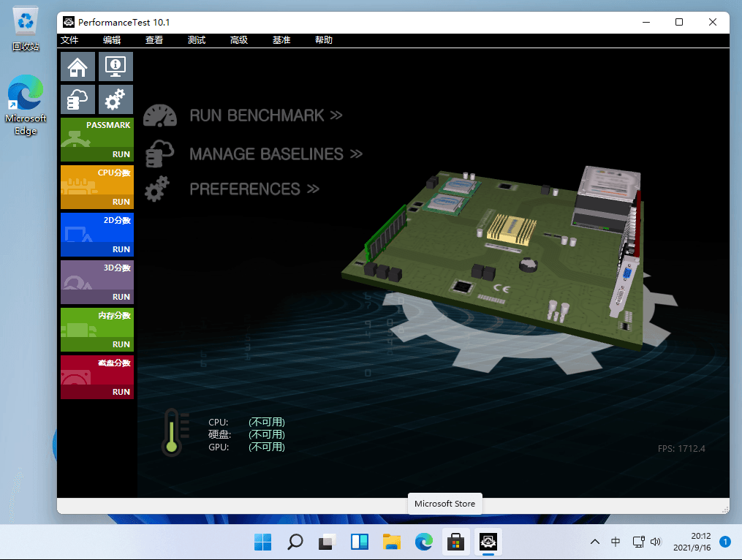Click the FPS: 1712.4 counter
This screenshot has height=560, width=742.
[681, 449]
